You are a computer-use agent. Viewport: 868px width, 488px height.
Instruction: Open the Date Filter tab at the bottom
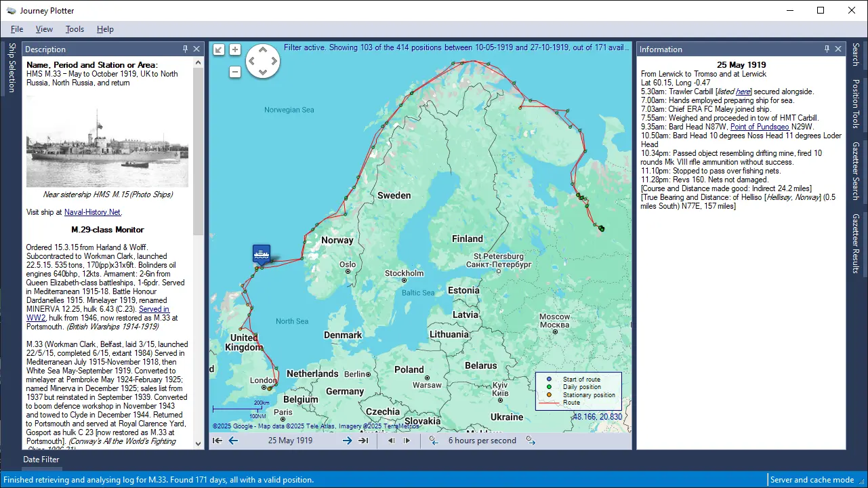[41, 460]
